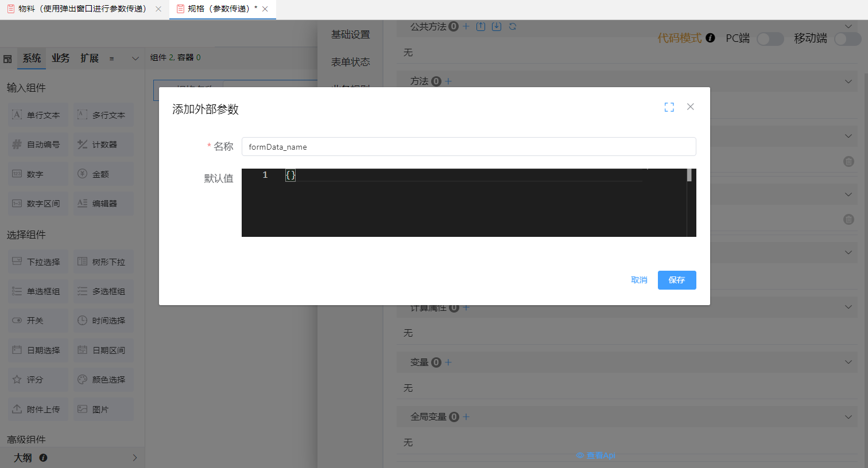Select the 自动编号 component
868x468 pixels.
pos(37,145)
